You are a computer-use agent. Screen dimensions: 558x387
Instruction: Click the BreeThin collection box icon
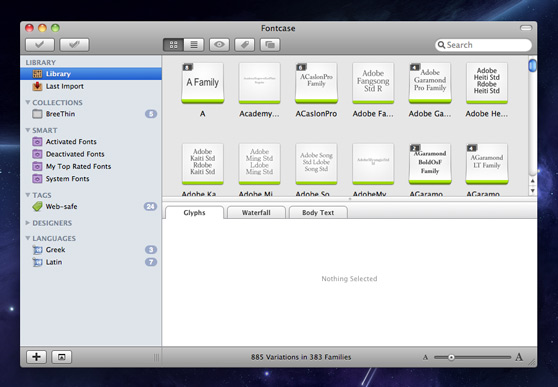pyautogui.click(x=37, y=114)
